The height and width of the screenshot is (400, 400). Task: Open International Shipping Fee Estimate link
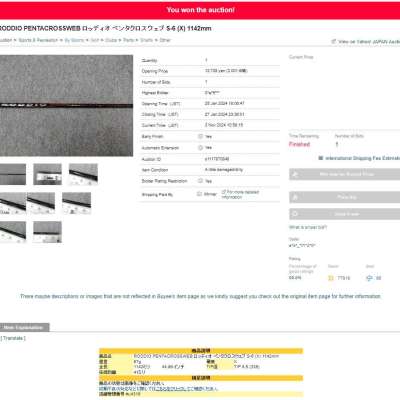362,158
